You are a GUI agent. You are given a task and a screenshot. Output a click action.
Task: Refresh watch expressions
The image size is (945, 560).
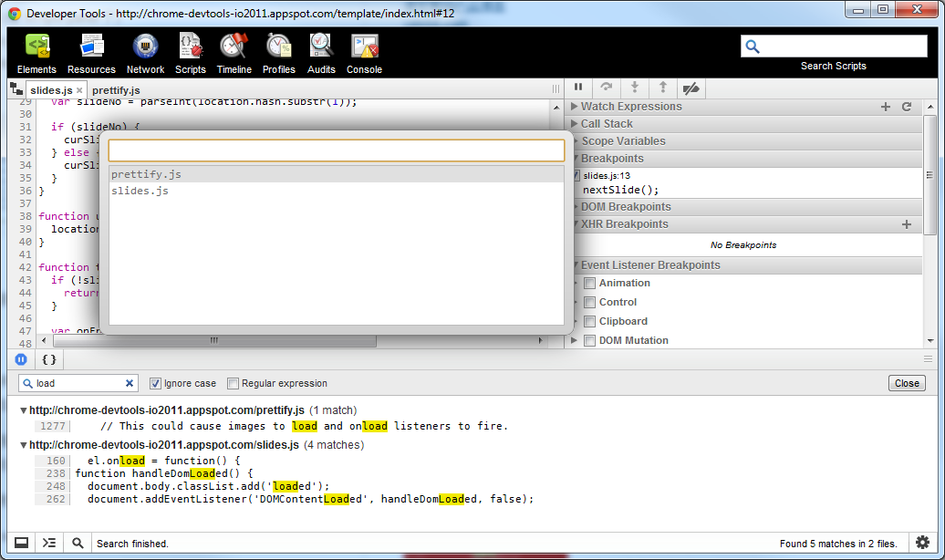[x=907, y=107]
